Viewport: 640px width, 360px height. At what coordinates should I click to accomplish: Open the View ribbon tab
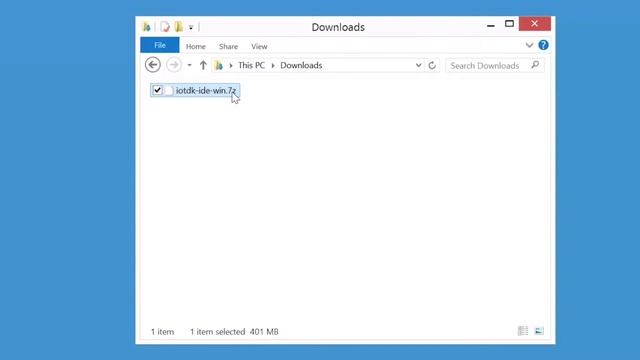coord(259,47)
